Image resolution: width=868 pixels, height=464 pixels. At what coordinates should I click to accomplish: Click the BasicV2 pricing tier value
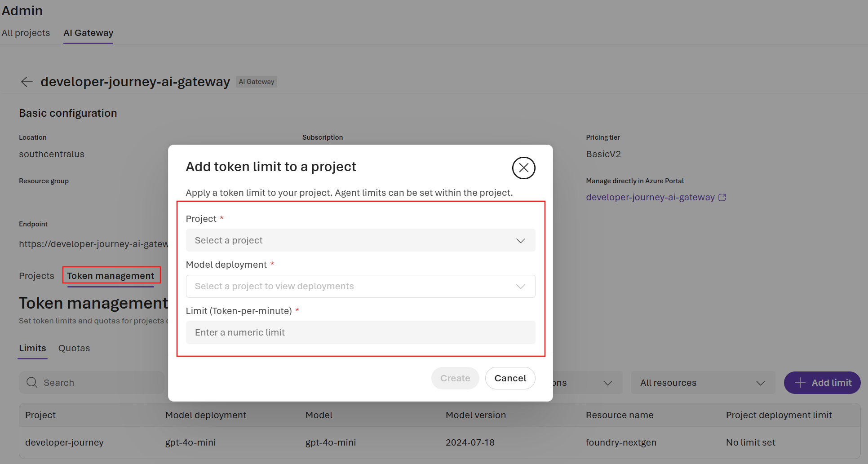click(x=603, y=154)
